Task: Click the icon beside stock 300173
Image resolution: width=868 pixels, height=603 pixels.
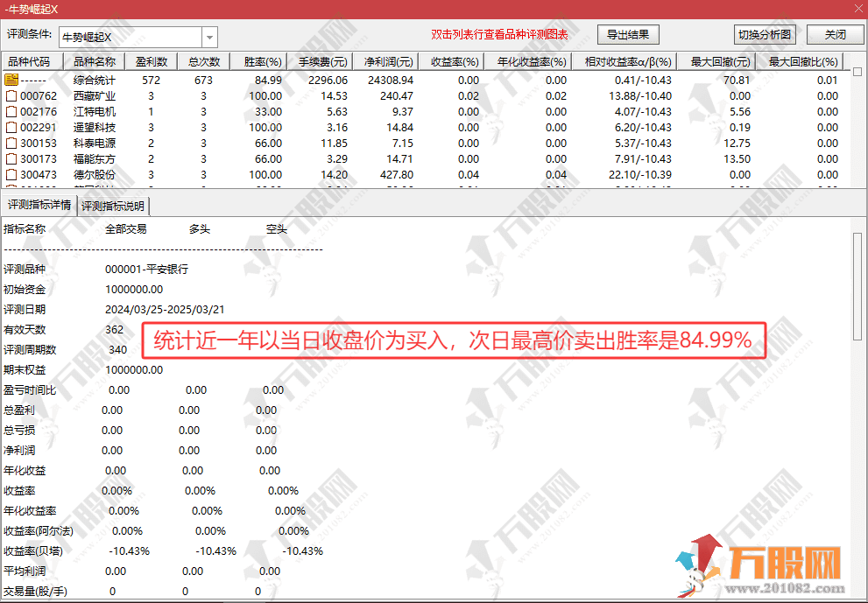Action: (11, 159)
